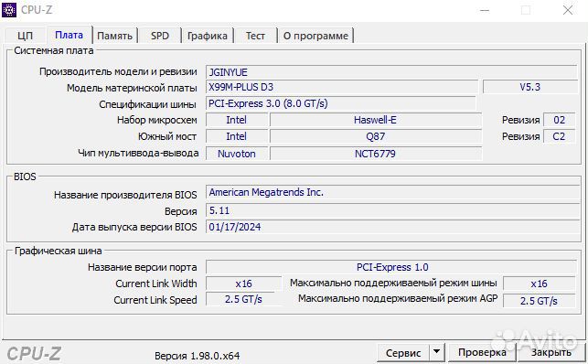Image resolution: width=588 pixels, height=364 pixels.
Task: Minimize the CPU-Z window
Action: point(485,10)
